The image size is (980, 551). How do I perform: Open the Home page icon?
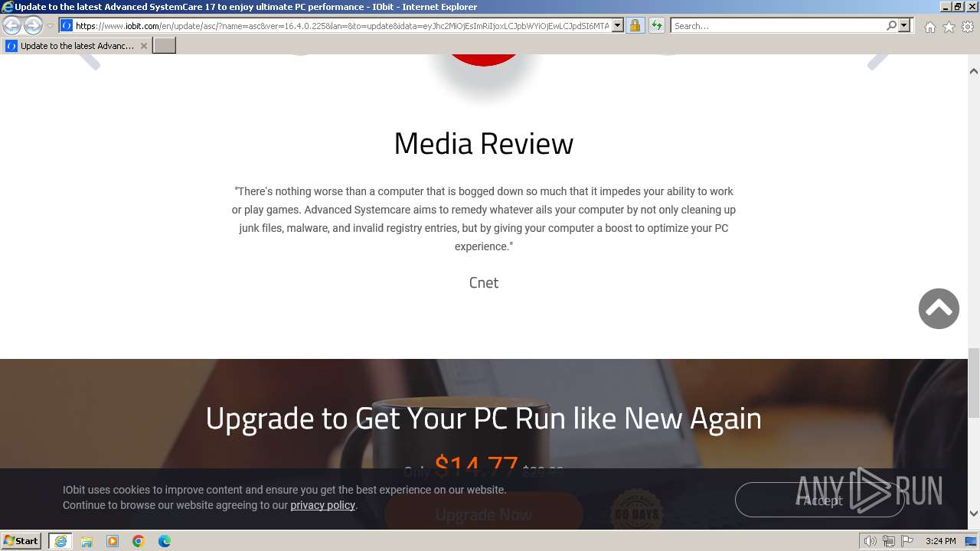[x=929, y=27]
